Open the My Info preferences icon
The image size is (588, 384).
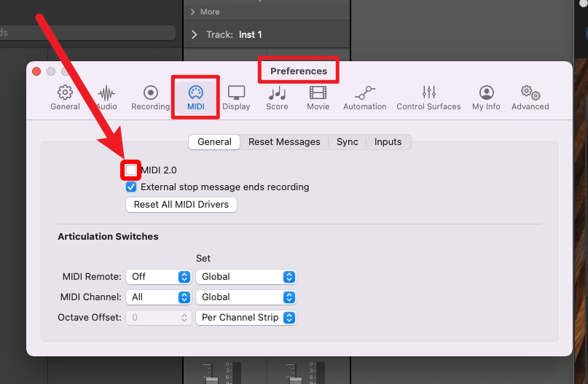pos(486,98)
